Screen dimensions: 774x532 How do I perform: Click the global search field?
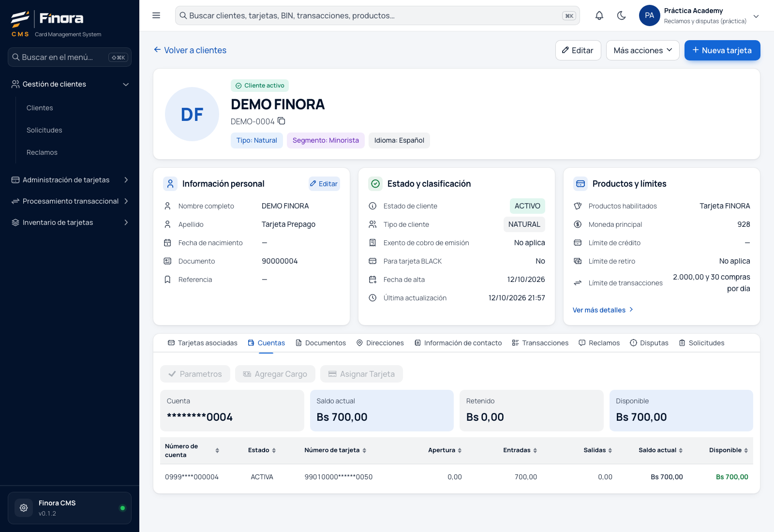coord(377,15)
